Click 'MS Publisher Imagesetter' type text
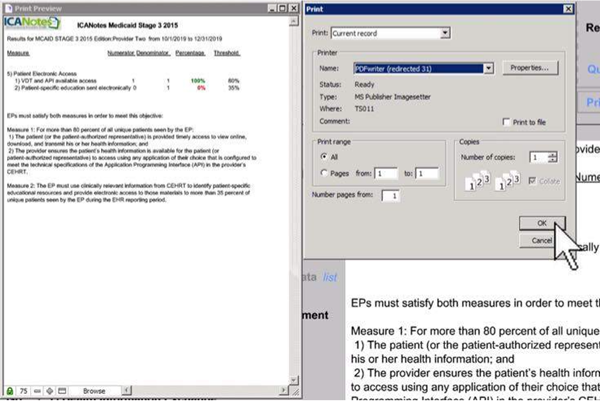600x401 pixels. tap(393, 97)
